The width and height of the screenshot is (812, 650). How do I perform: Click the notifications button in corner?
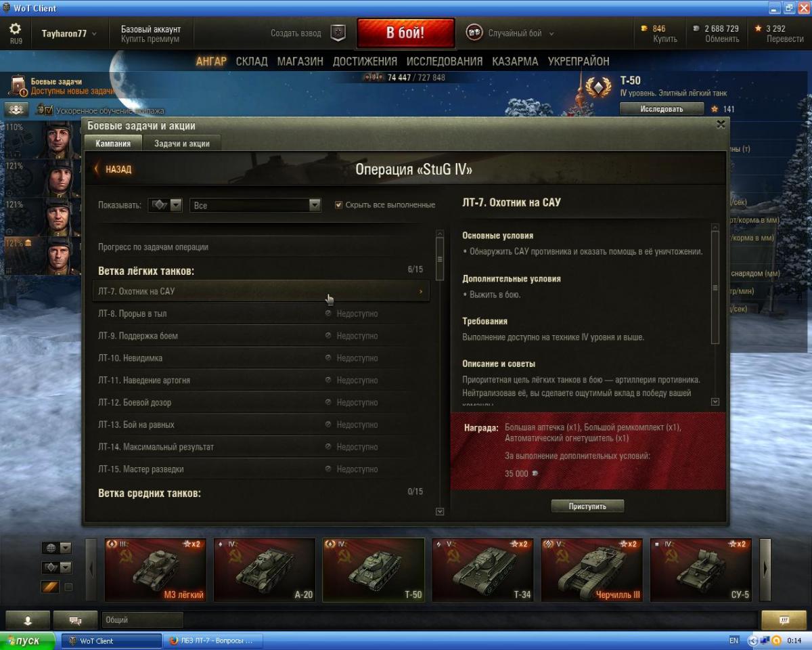(784, 620)
